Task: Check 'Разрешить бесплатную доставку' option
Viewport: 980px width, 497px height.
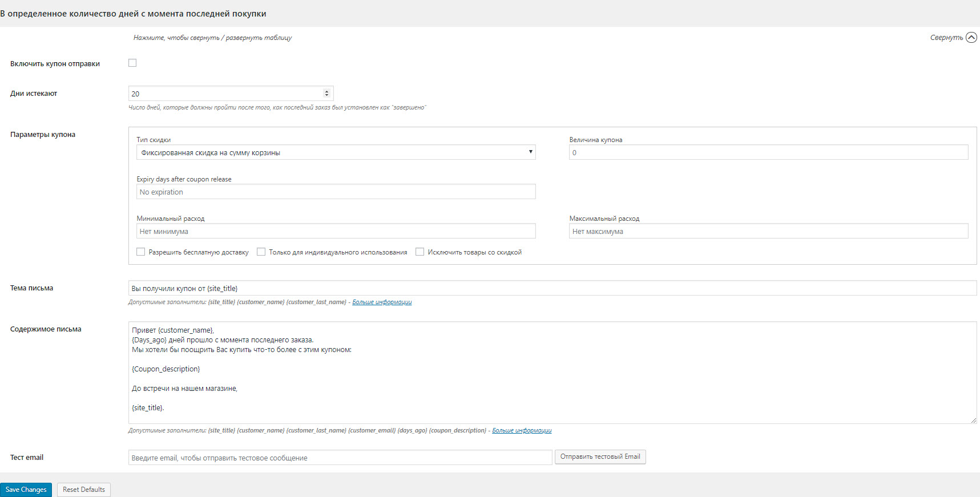Action: pos(141,252)
